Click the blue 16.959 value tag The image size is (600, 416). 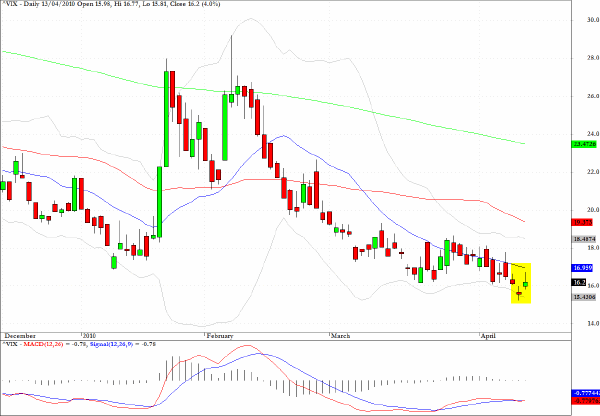coord(582,268)
